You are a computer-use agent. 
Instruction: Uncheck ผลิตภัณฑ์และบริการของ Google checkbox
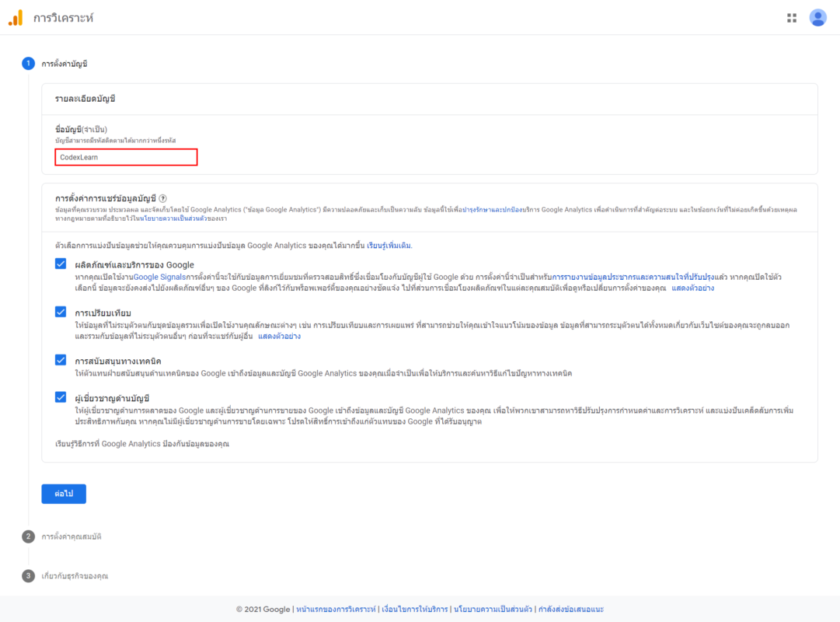(61, 264)
